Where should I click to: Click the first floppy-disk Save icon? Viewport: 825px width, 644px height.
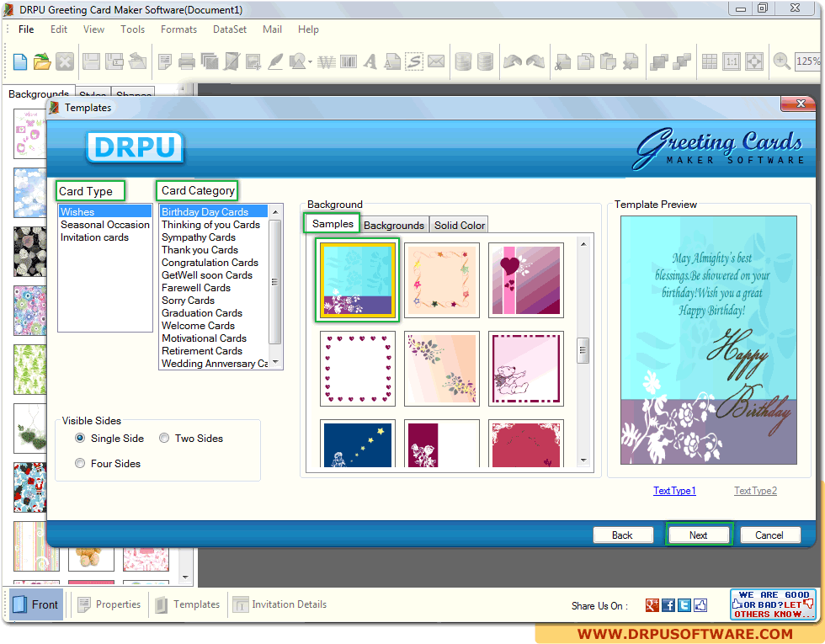click(x=91, y=61)
